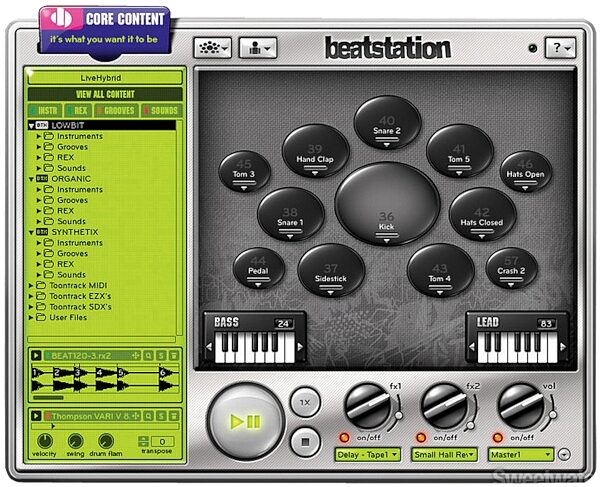Play the BEAT120-3.rx2 loop preview
This screenshot has height=487, width=600.
coord(36,355)
